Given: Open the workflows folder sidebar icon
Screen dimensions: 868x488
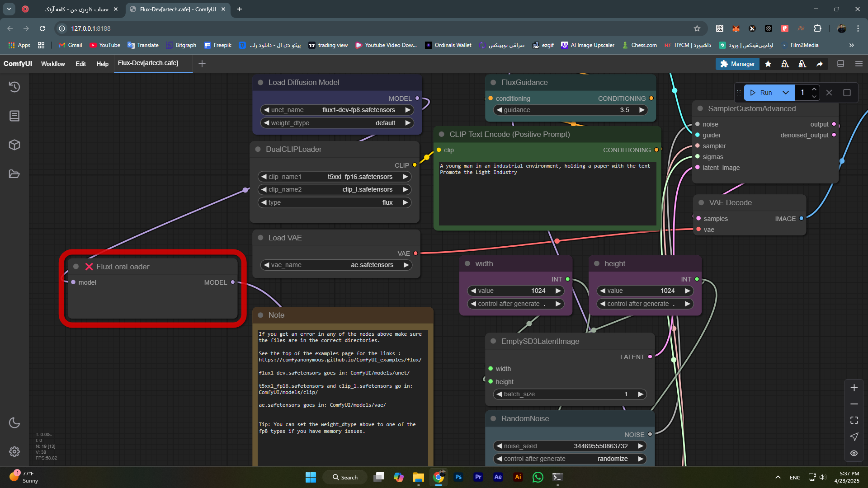Looking at the screenshot, I should click(x=14, y=174).
